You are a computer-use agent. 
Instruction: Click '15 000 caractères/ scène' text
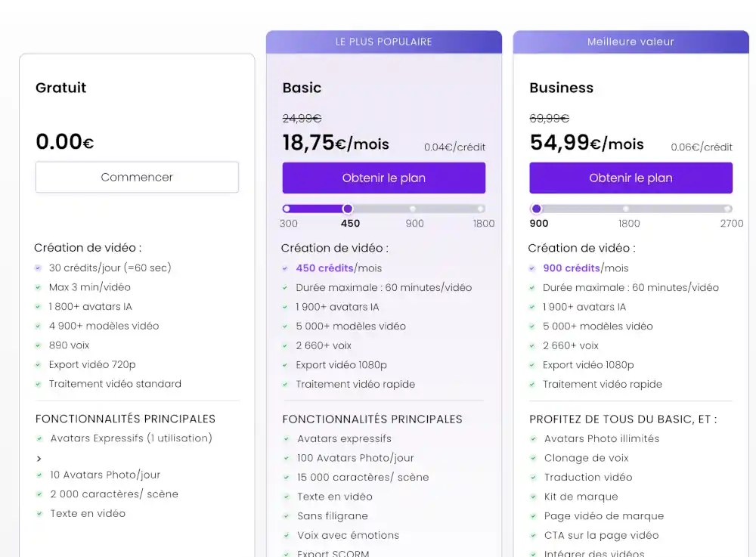click(x=363, y=477)
